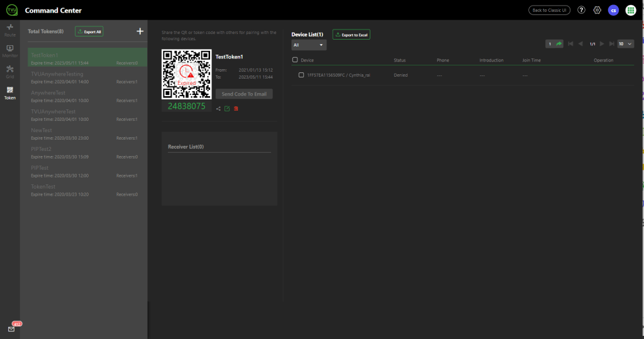
Task: Click the TestToken1 title beside QR code
Action: point(229,57)
